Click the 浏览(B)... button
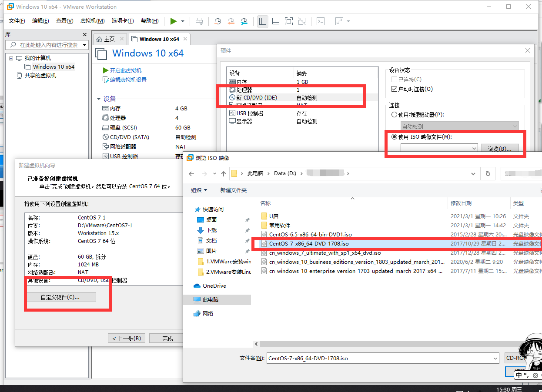This screenshot has height=392, width=542. point(500,148)
